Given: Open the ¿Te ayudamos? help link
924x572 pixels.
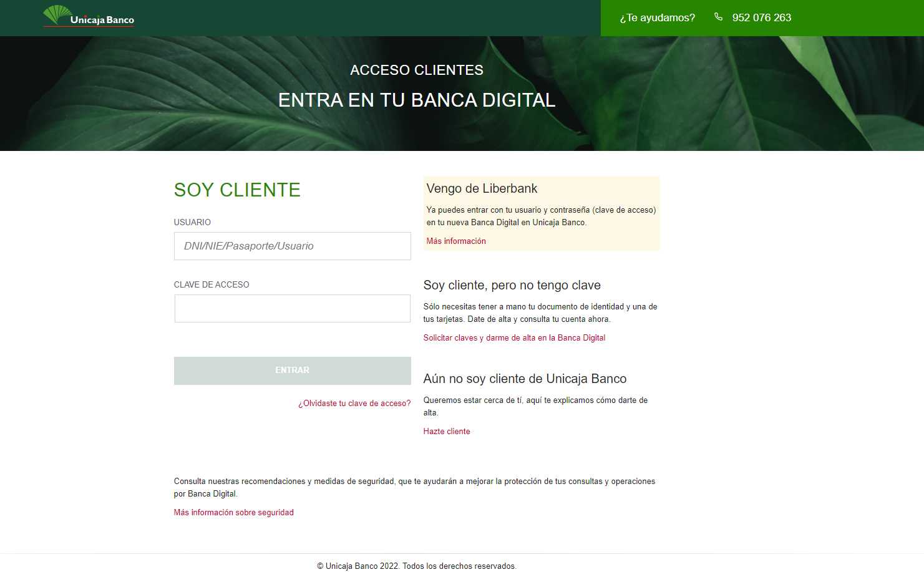Looking at the screenshot, I should (x=657, y=17).
